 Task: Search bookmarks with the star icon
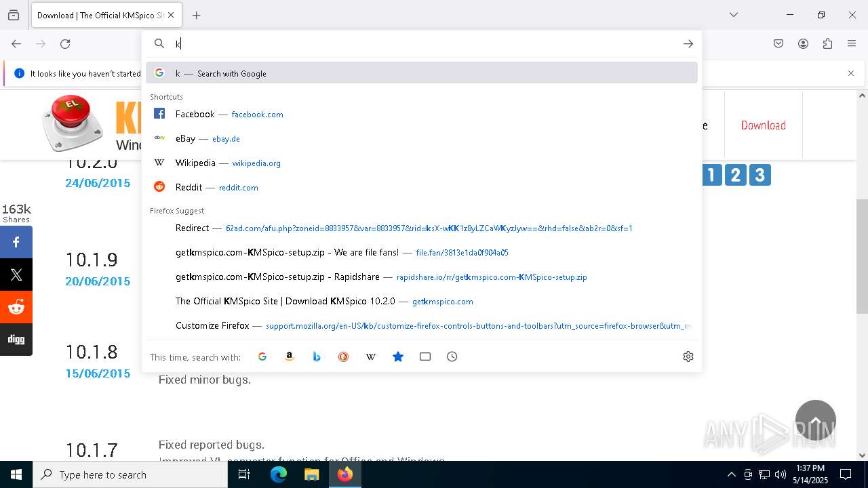point(398,357)
